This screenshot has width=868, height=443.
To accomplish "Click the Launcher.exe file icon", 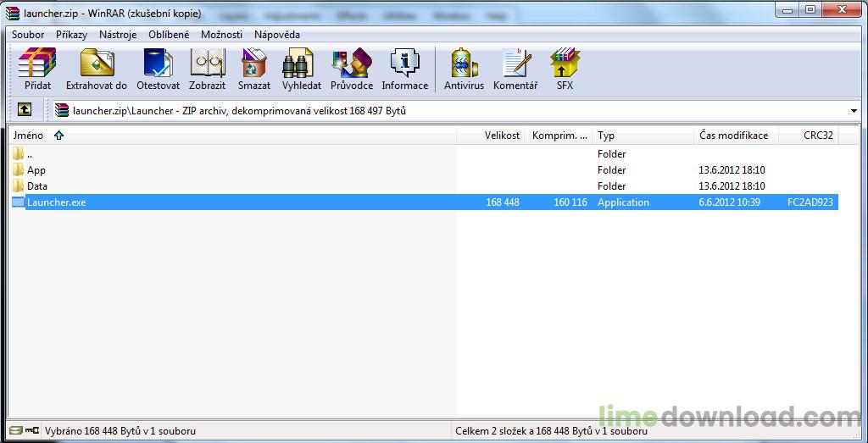I will click(x=19, y=202).
